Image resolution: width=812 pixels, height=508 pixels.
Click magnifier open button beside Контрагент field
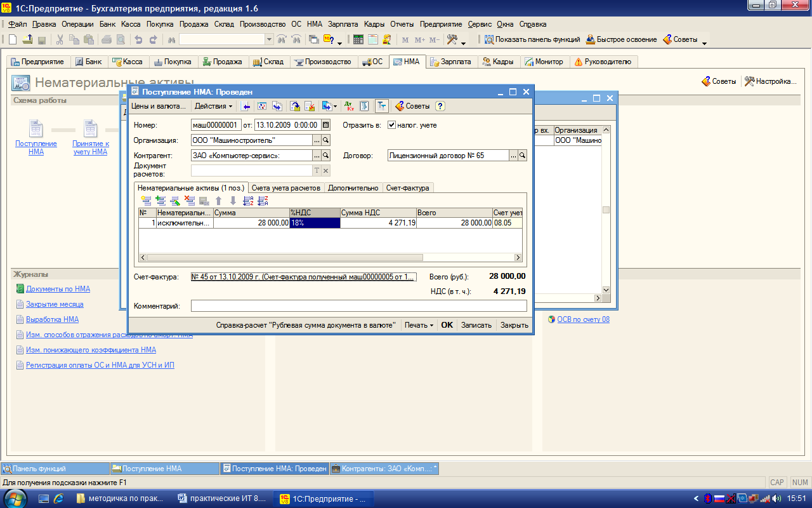pos(326,155)
